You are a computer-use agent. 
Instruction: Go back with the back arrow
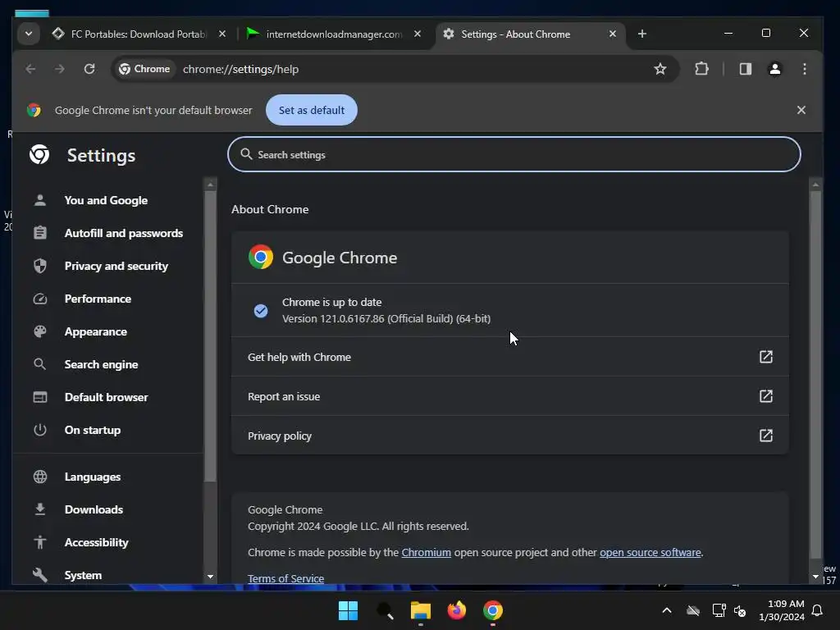pyautogui.click(x=30, y=69)
